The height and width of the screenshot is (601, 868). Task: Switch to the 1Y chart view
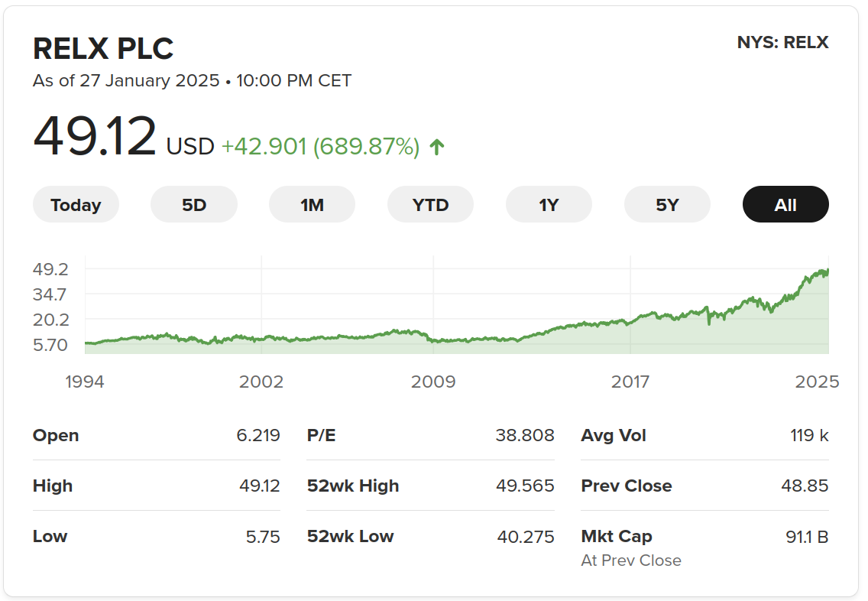point(549,205)
